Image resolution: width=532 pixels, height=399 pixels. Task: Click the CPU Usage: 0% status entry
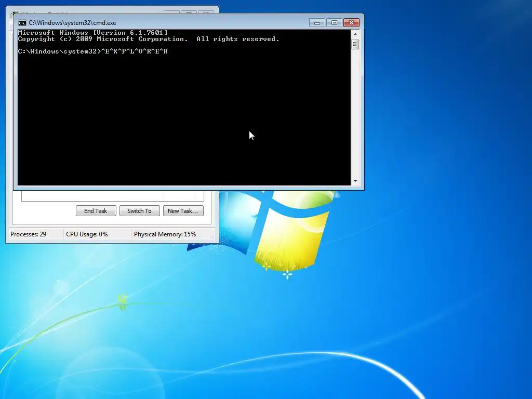pos(87,234)
